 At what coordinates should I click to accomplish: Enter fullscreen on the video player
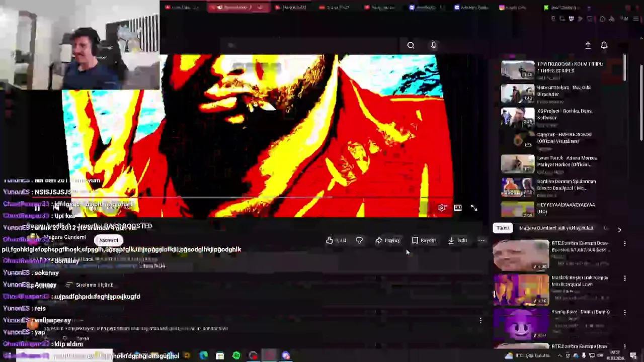tap(474, 208)
